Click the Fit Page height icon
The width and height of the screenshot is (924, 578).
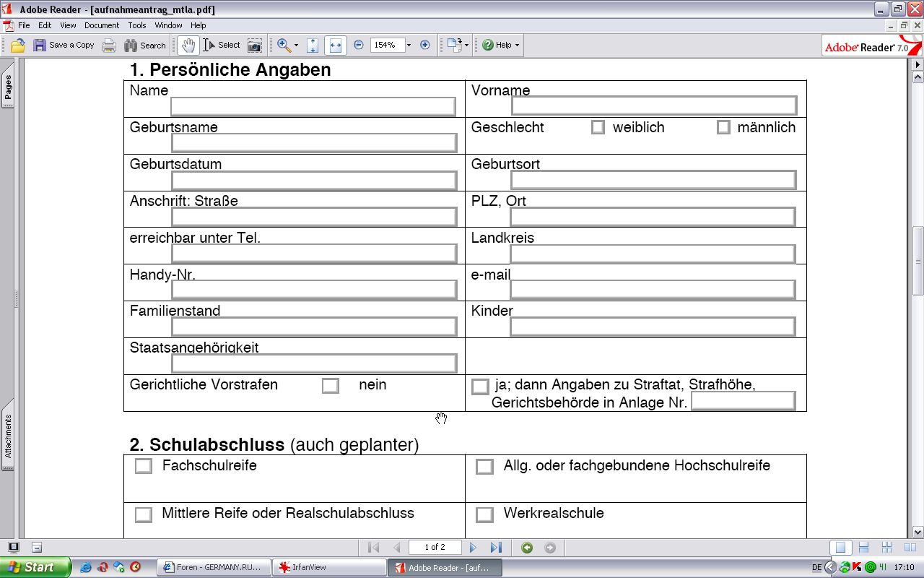(x=313, y=46)
